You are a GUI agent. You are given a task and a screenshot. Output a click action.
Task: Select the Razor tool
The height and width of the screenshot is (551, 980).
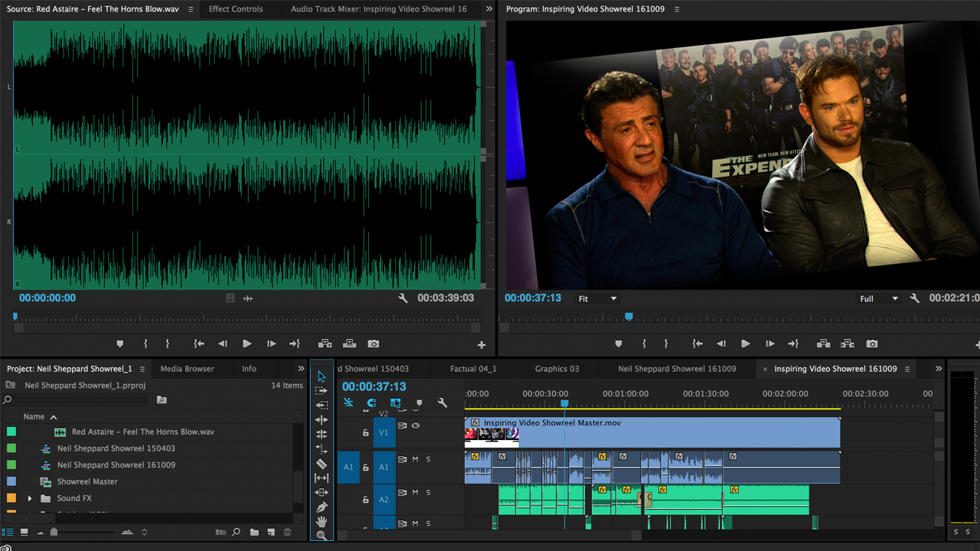(322, 463)
